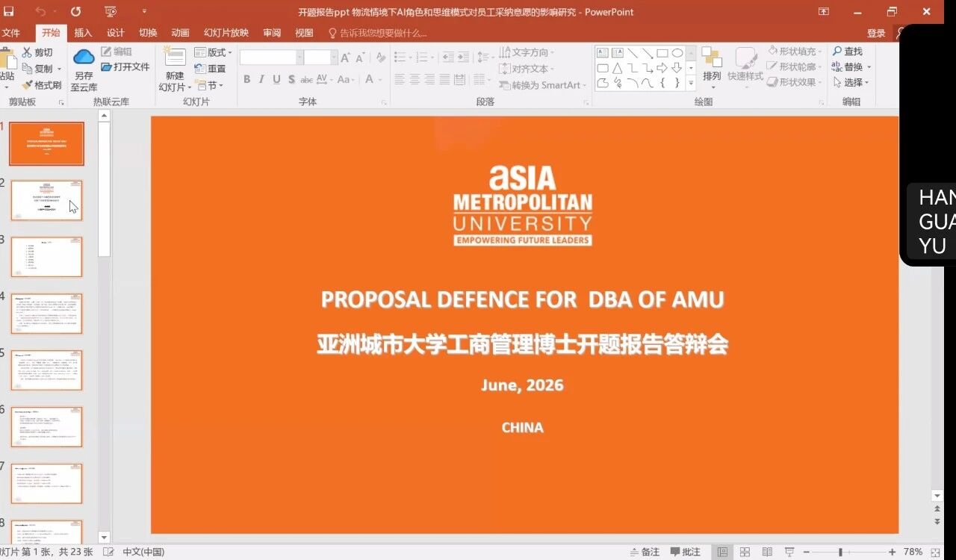Expand the Section (节) dropdown

pyautogui.click(x=208, y=86)
